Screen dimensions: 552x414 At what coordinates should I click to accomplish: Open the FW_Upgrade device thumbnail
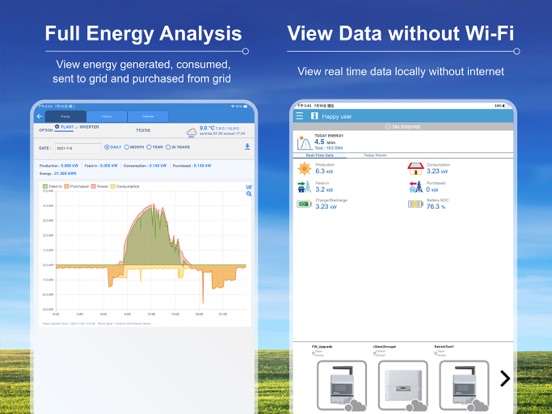pos(341,385)
